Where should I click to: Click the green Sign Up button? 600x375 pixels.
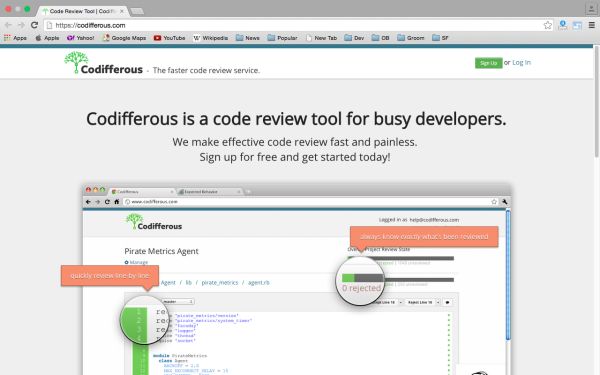(x=488, y=63)
